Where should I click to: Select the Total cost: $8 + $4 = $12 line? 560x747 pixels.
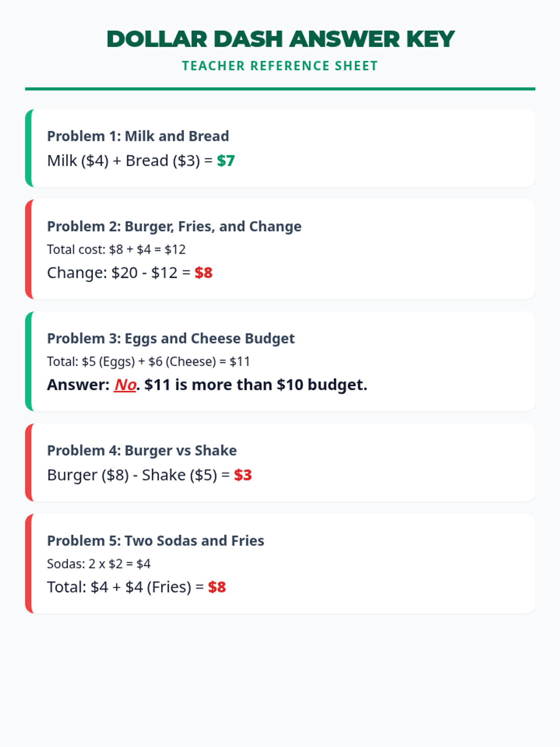116,249
